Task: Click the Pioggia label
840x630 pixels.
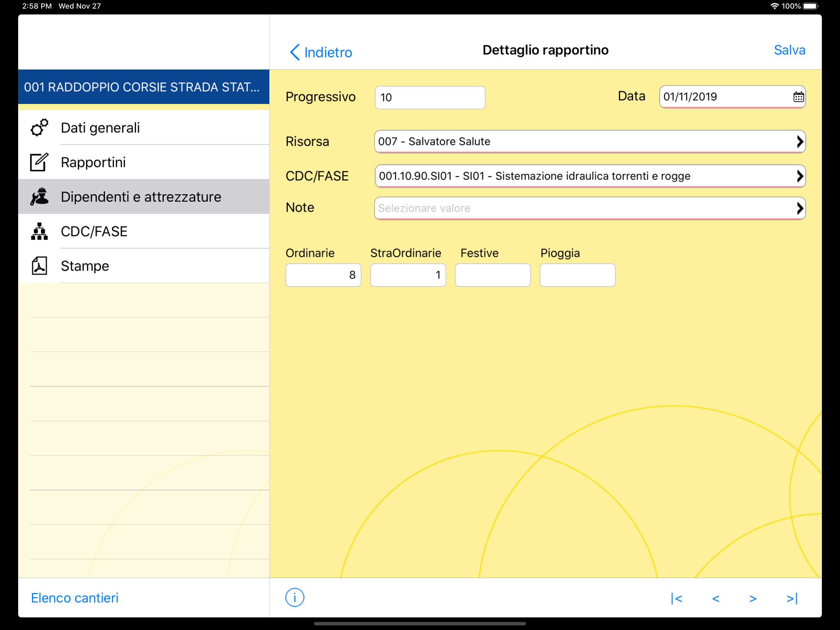Action: click(560, 253)
